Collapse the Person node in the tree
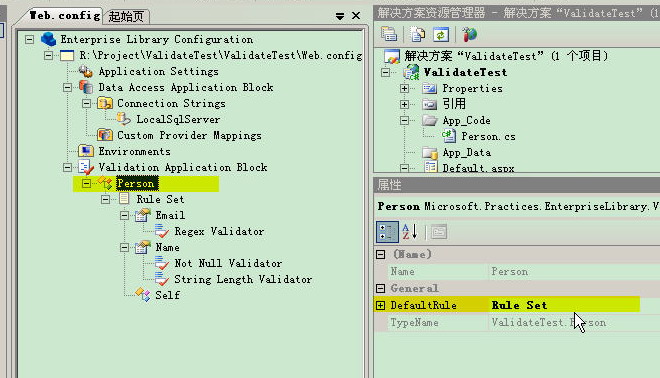 pyautogui.click(x=86, y=184)
